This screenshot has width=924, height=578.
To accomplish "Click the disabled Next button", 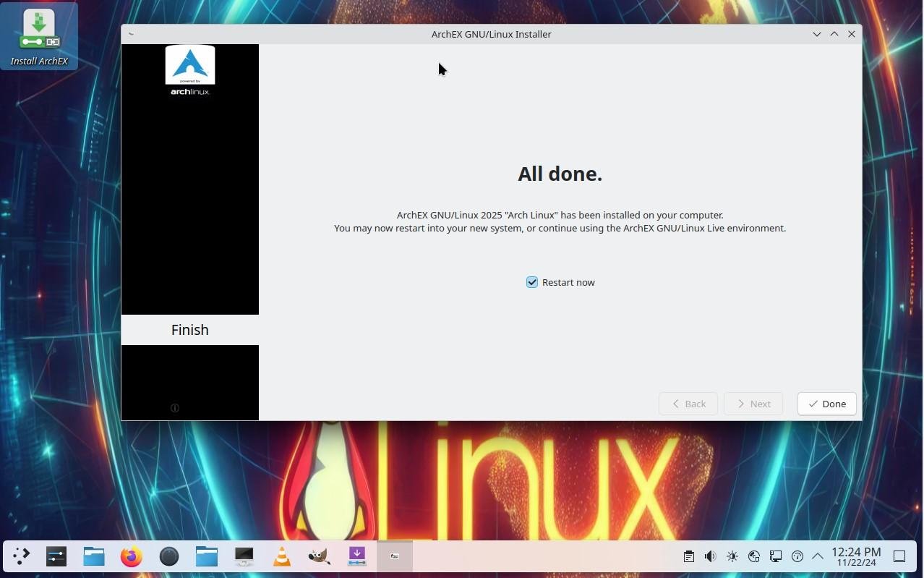I will pos(753,404).
